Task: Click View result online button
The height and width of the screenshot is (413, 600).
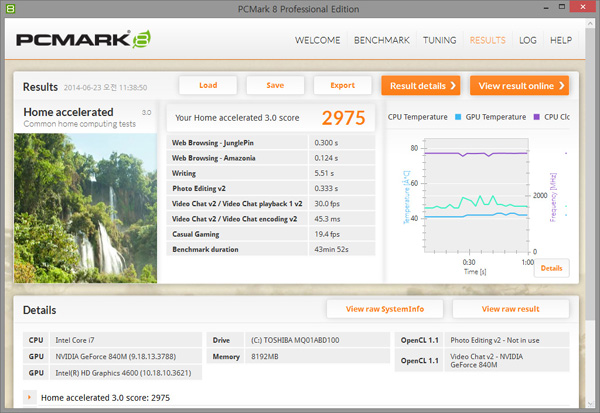Action: click(x=519, y=86)
